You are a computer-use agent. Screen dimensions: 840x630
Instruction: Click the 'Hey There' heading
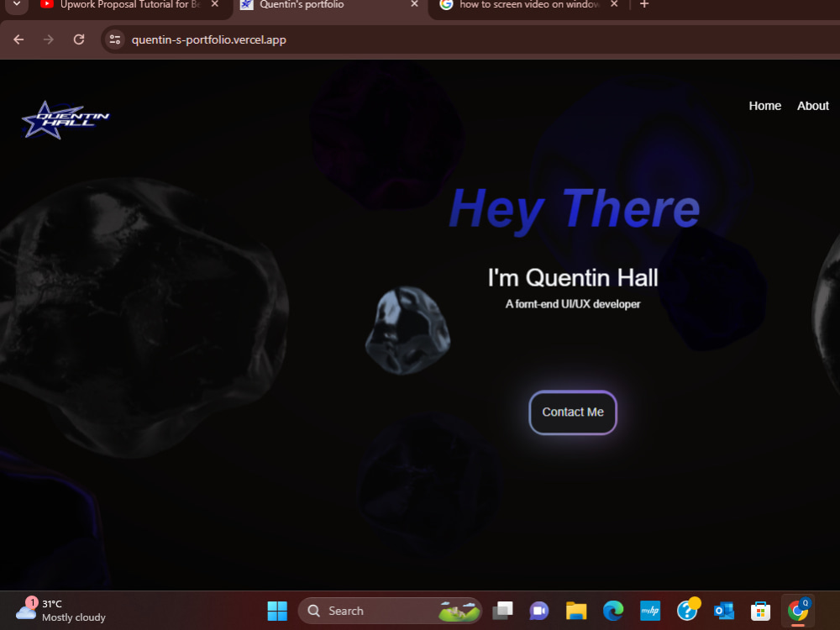pos(575,210)
